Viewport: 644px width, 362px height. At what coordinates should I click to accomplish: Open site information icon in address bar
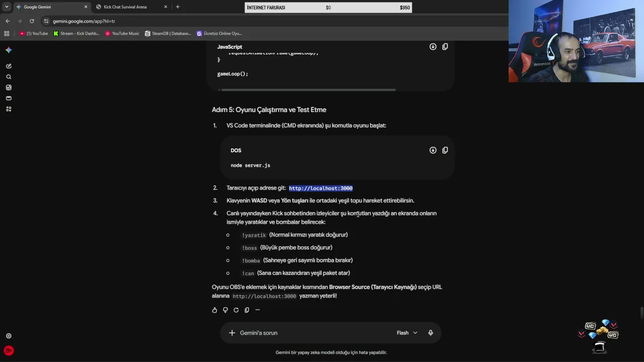tap(46, 21)
